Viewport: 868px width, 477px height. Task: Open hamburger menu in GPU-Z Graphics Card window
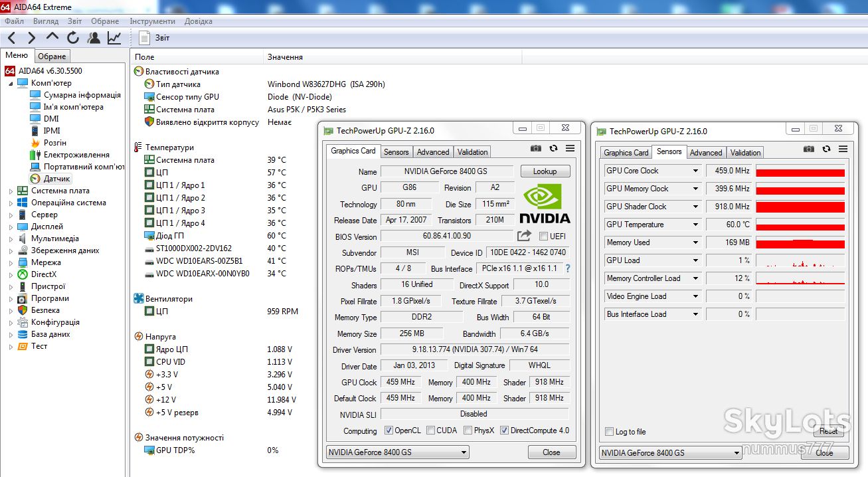(570, 149)
